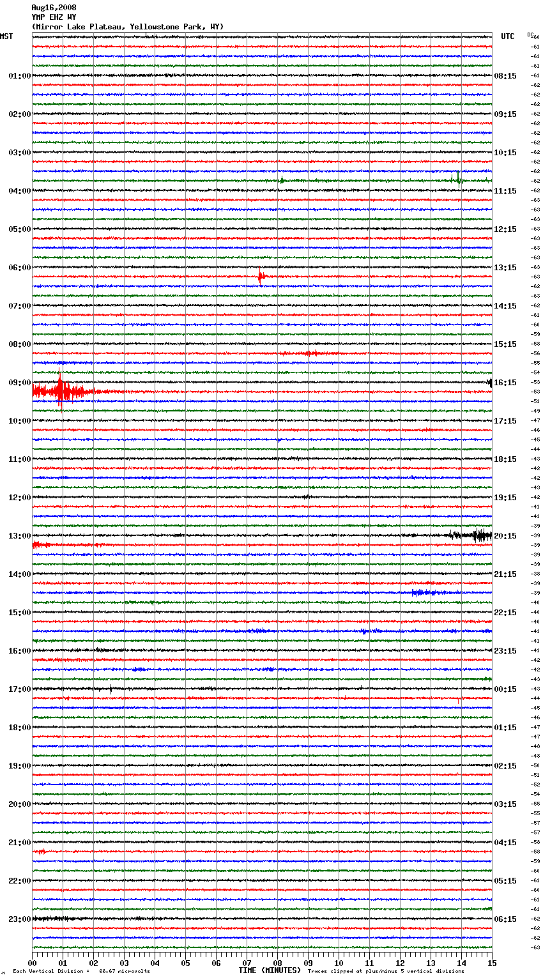Viewport: 543px width, 980px height.
Task: Click the minute tick "12" on the bottom axis
Action: (400, 963)
